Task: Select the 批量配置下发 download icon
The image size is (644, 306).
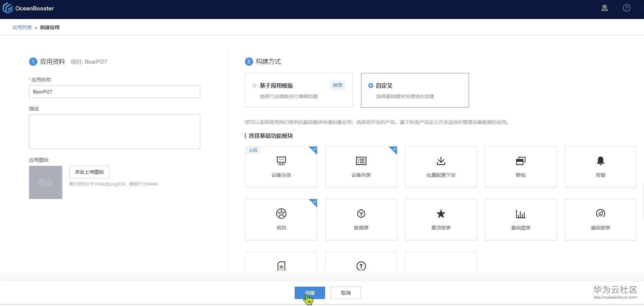Action: pos(441,161)
